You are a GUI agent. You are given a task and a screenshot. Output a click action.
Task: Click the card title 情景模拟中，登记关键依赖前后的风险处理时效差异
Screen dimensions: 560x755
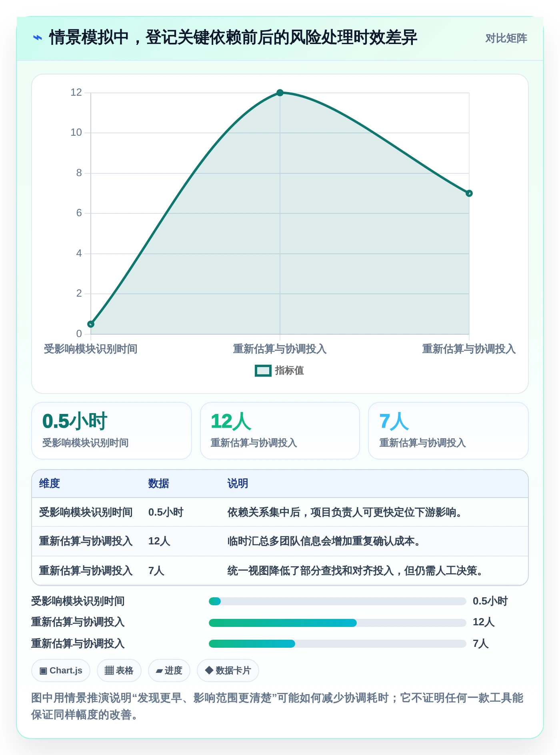(233, 38)
